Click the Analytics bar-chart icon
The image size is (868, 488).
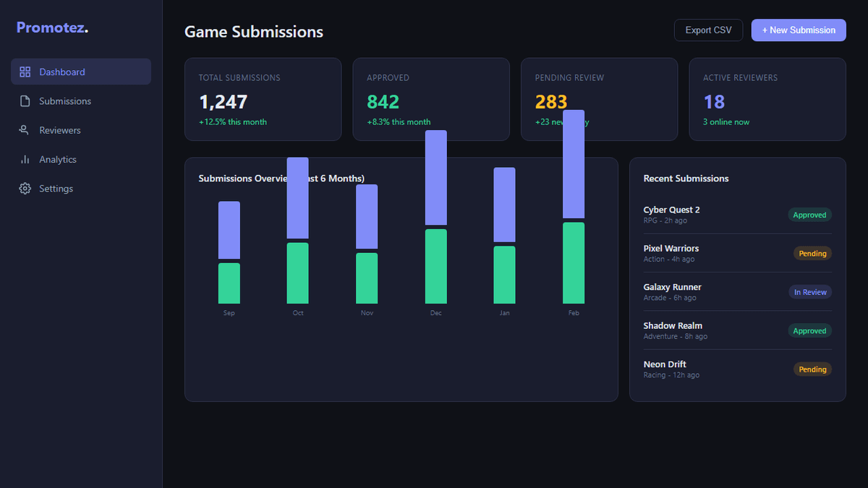25,159
